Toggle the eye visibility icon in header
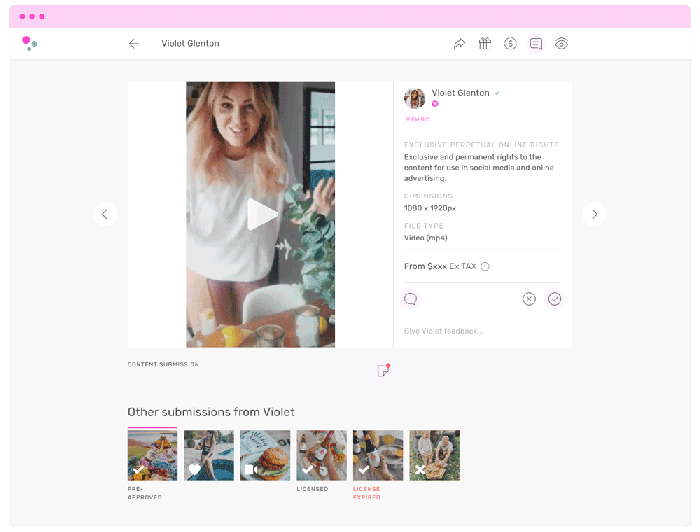700x532 pixels. [x=562, y=44]
